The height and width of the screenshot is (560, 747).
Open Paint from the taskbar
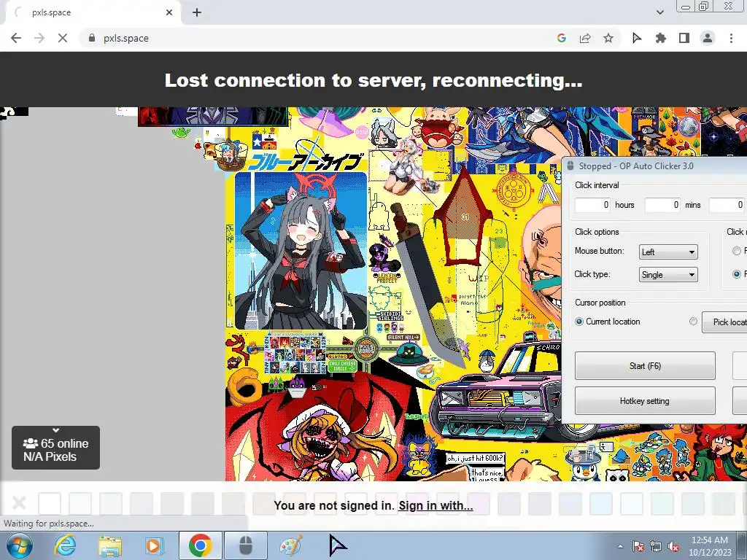pos(290,545)
